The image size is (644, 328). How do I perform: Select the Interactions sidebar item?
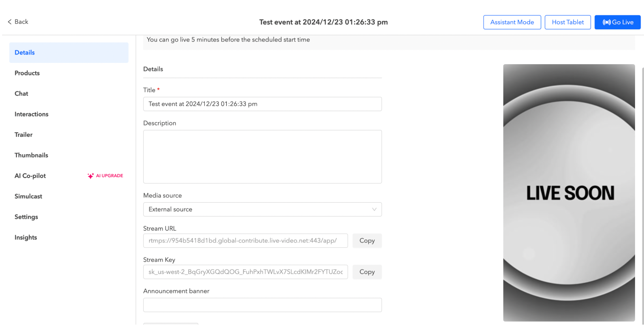[x=31, y=114]
